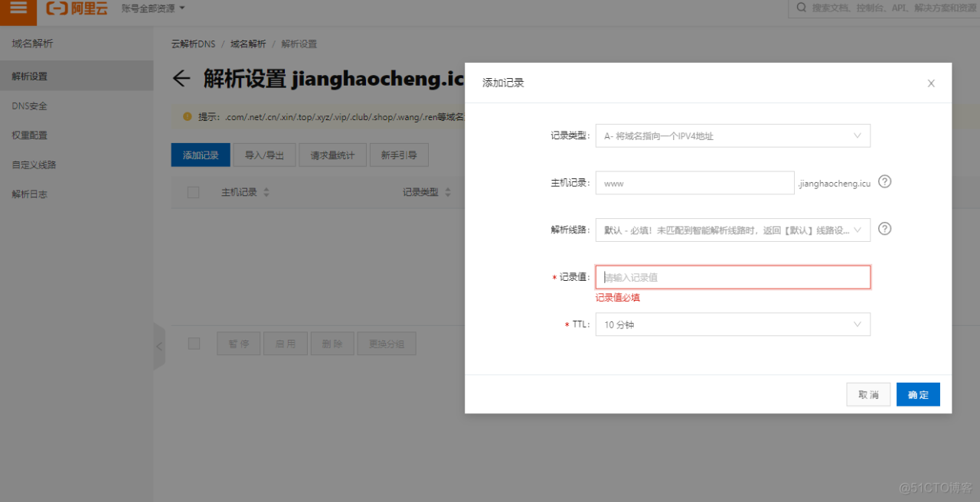Click the blue 添加记录 button
980x502 pixels.
201,155
